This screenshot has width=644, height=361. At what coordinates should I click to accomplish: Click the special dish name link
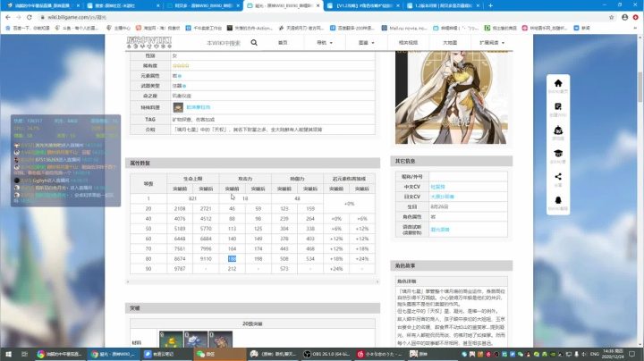(x=199, y=107)
